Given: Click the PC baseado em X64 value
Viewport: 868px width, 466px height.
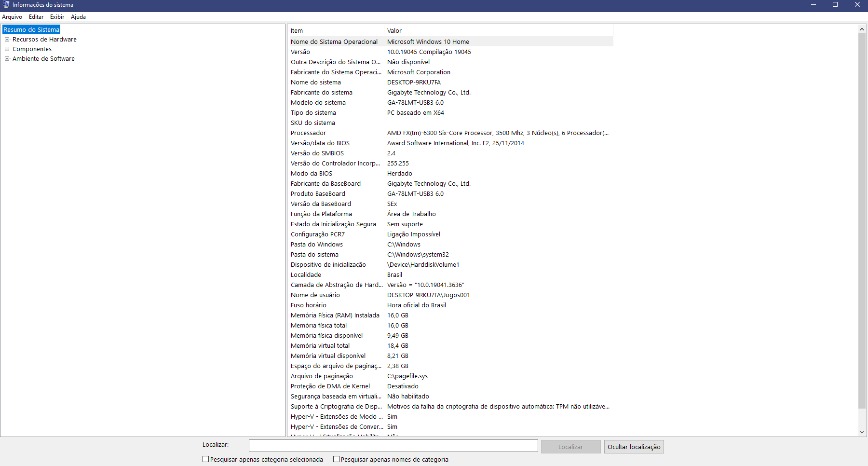Looking at the screenshot, I should pyautogui.click(x=415, y=113).
